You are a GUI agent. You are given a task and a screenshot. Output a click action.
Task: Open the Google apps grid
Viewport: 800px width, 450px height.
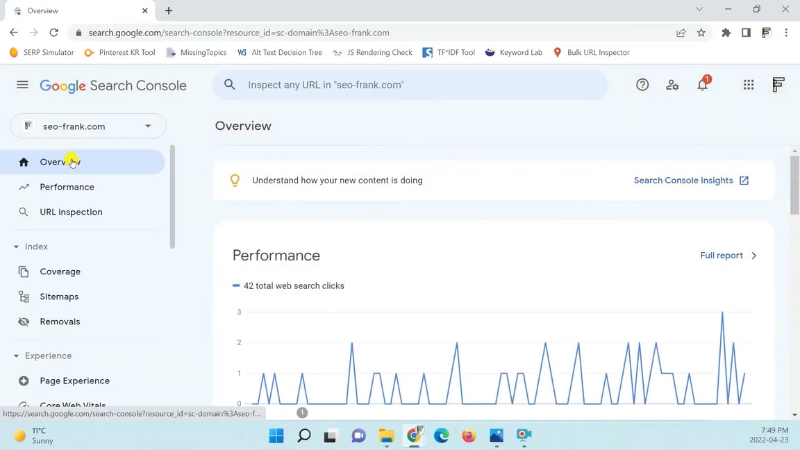coord(748,85)
